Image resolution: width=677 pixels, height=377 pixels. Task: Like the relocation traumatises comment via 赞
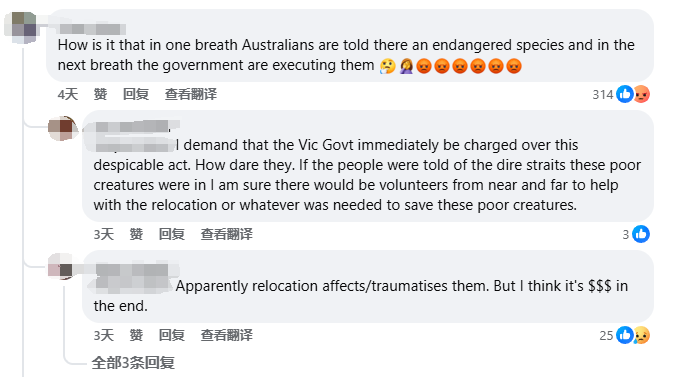(x=136, y=335)
